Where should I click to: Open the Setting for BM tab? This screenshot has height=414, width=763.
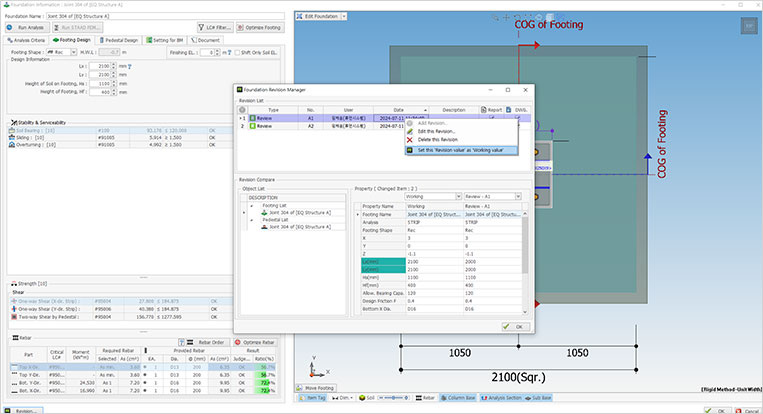pos(165,40)
